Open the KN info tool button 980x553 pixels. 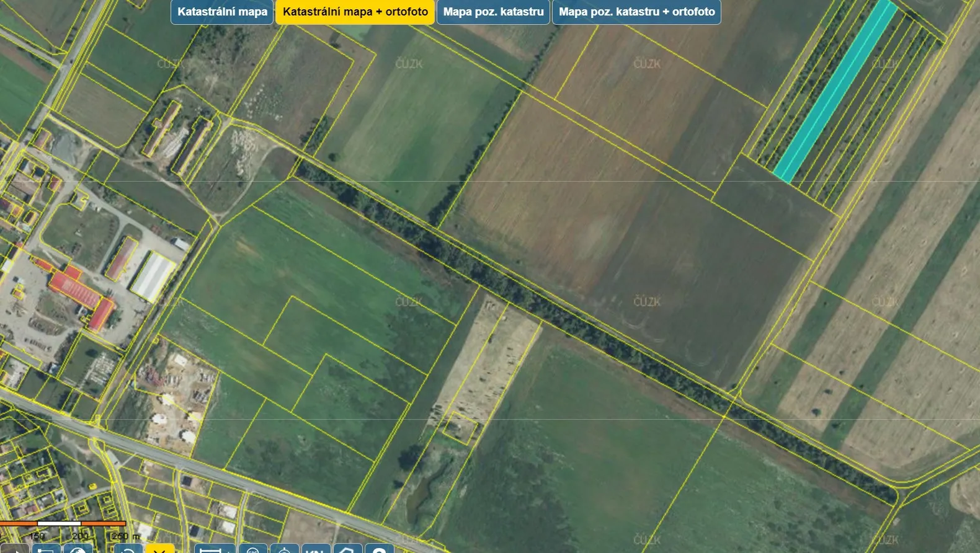[x=315, y=548]
